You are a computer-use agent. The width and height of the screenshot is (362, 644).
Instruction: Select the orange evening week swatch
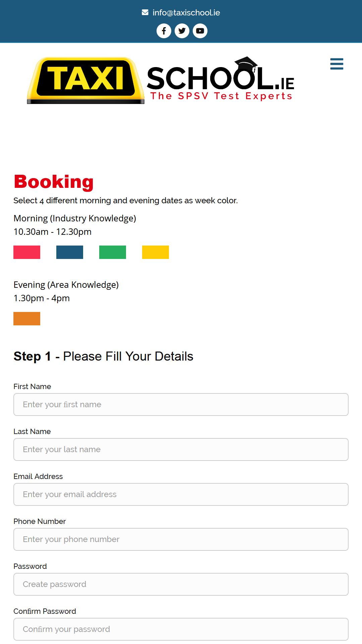27,319
